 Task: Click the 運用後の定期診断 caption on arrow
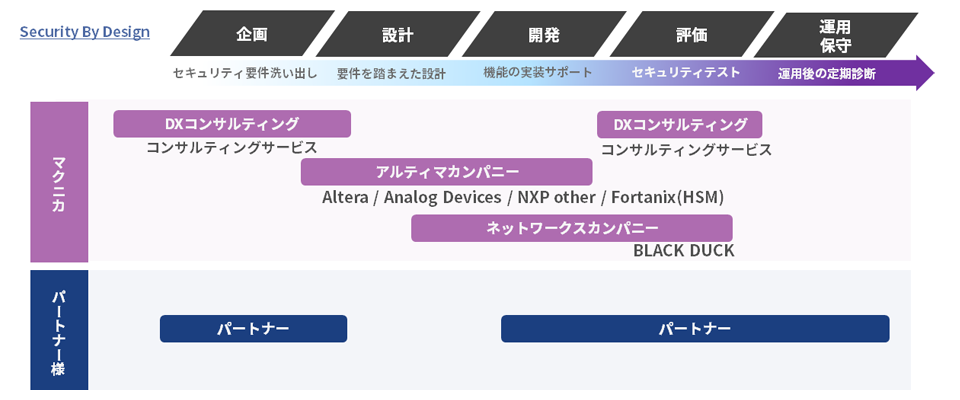tap(827, 75)
